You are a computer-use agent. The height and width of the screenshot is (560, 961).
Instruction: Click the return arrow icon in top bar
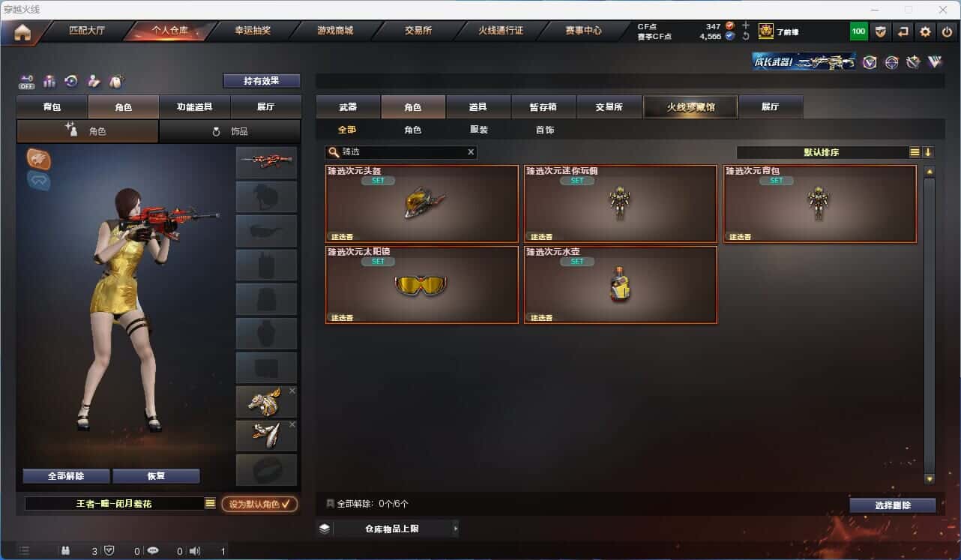[903, 31]
